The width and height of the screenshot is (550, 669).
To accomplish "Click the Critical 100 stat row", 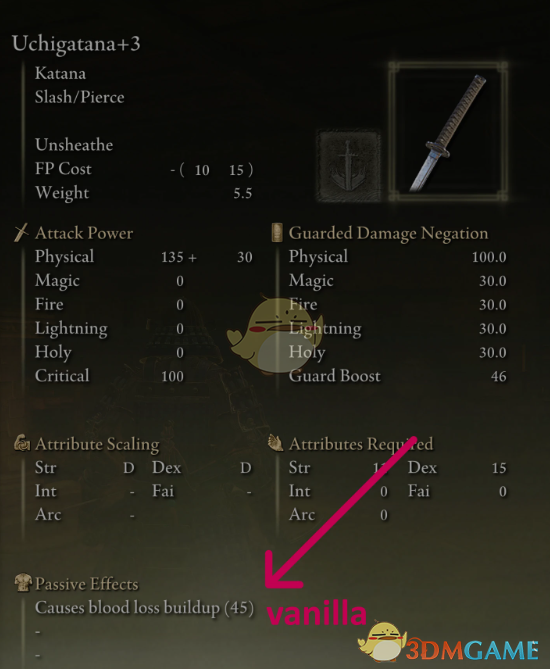I will (x=109, y=376).
